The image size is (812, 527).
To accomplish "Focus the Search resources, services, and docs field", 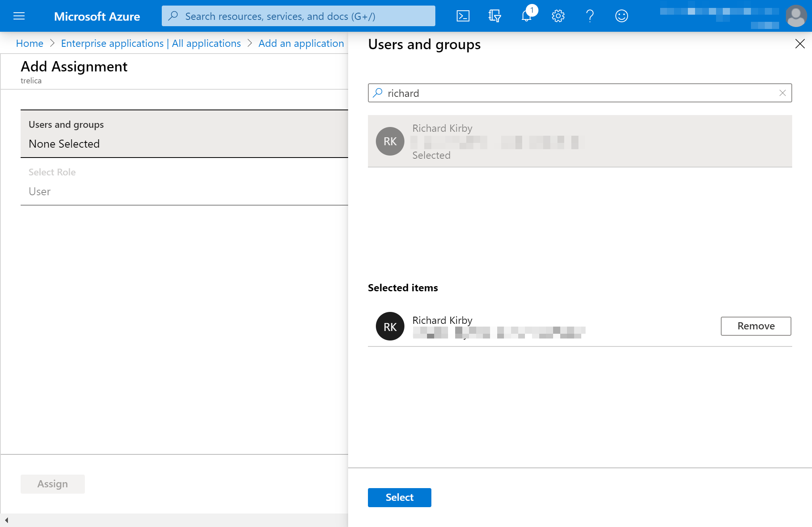I will 298,16.
